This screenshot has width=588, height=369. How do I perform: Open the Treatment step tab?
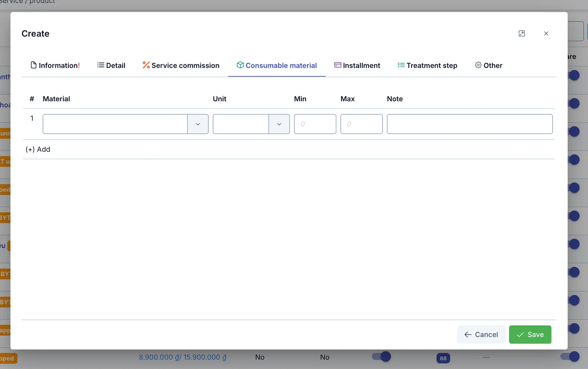[x=427, y=65]
